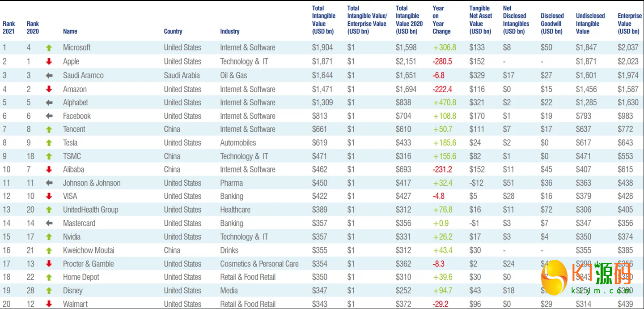This screenshot has width=644, height=309.
Task: Click the "Automobiles" industry cell
Action: (238, 142)
